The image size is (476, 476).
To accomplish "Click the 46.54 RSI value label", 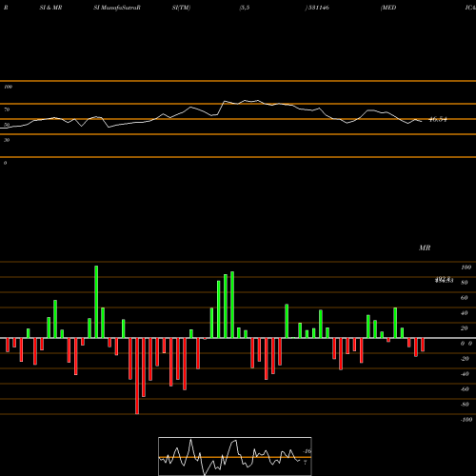I will [x=438, y=120].
